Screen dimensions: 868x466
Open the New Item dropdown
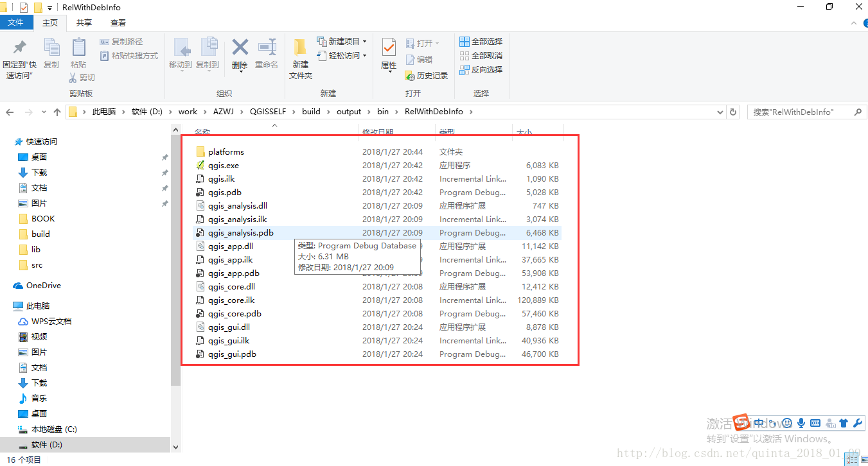tap(342, 42)
